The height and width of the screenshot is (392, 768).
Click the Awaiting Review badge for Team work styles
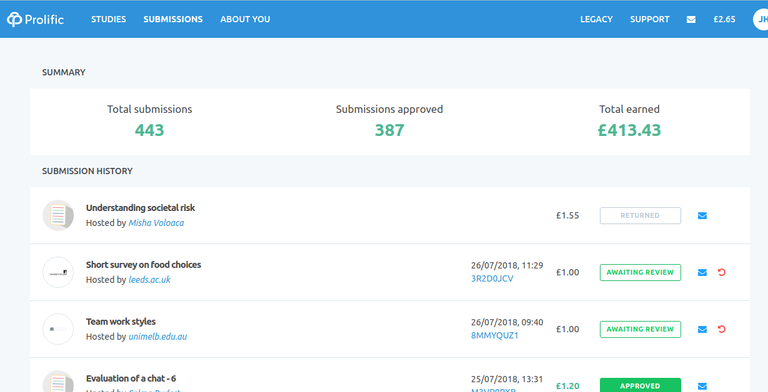[x=640, y=329]
